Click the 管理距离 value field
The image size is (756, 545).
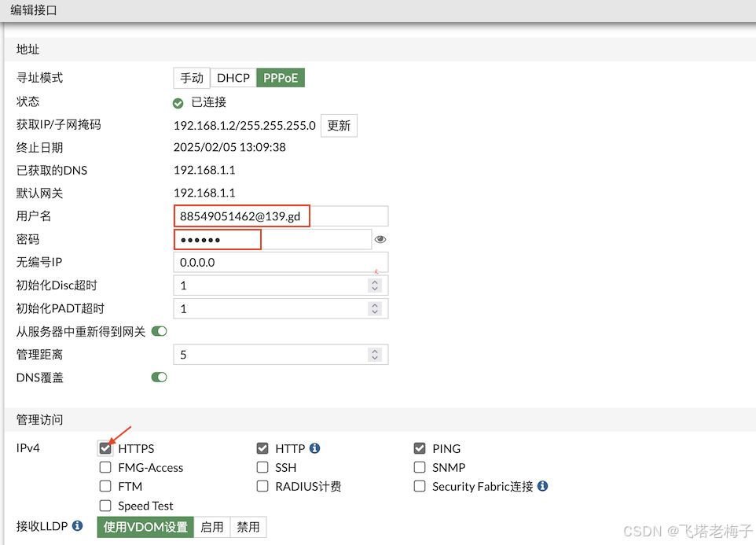pyautogui.click(x=281, y=355)
